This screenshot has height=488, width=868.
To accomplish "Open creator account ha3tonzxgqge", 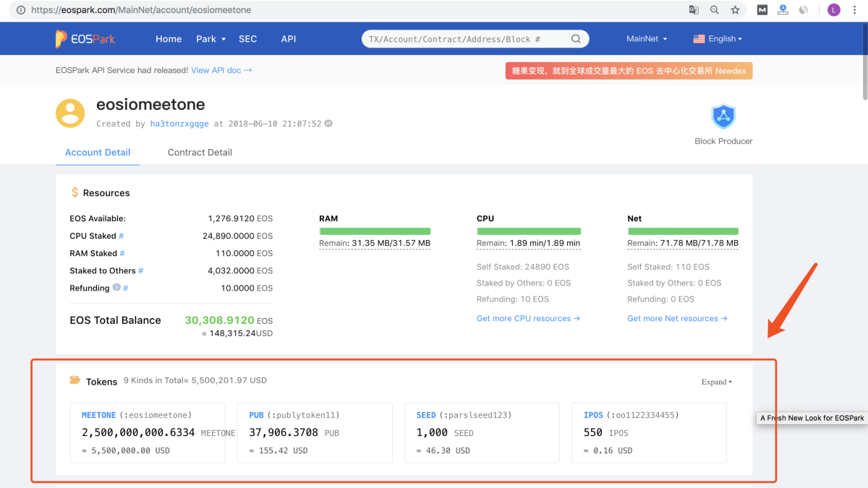I will 179,124.
